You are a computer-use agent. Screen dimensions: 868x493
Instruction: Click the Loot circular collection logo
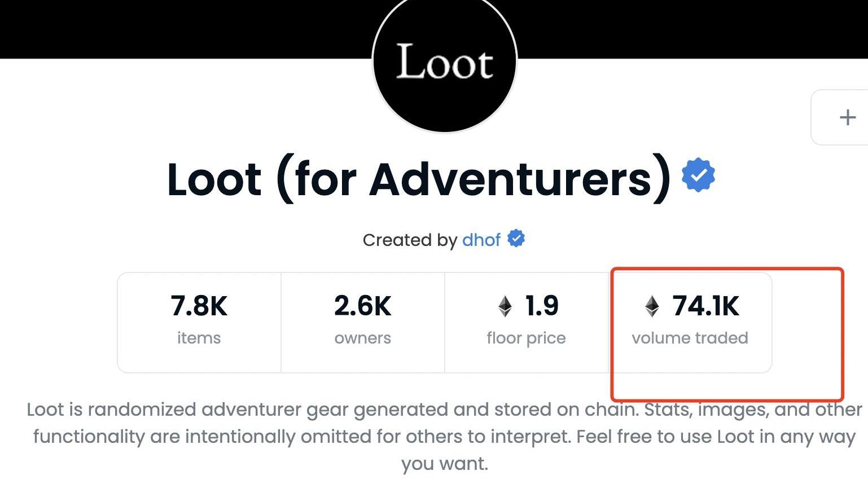(x=445, y=62)
